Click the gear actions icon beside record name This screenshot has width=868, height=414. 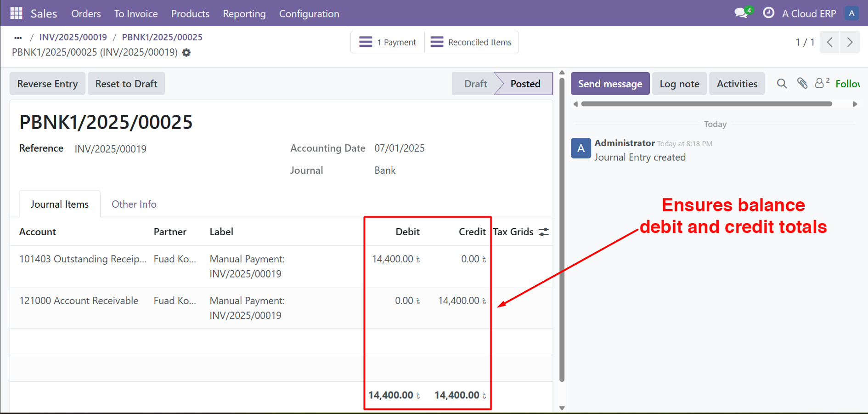pyautogui.click(x=186, y=52)
